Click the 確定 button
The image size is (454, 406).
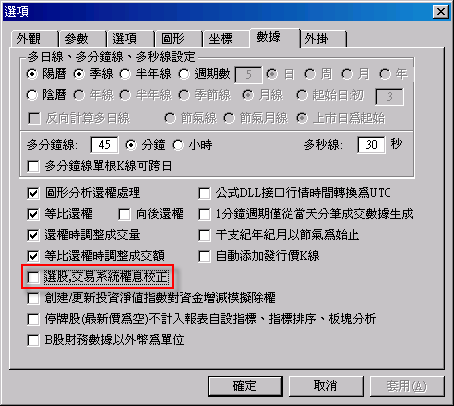tap(245, 386)
